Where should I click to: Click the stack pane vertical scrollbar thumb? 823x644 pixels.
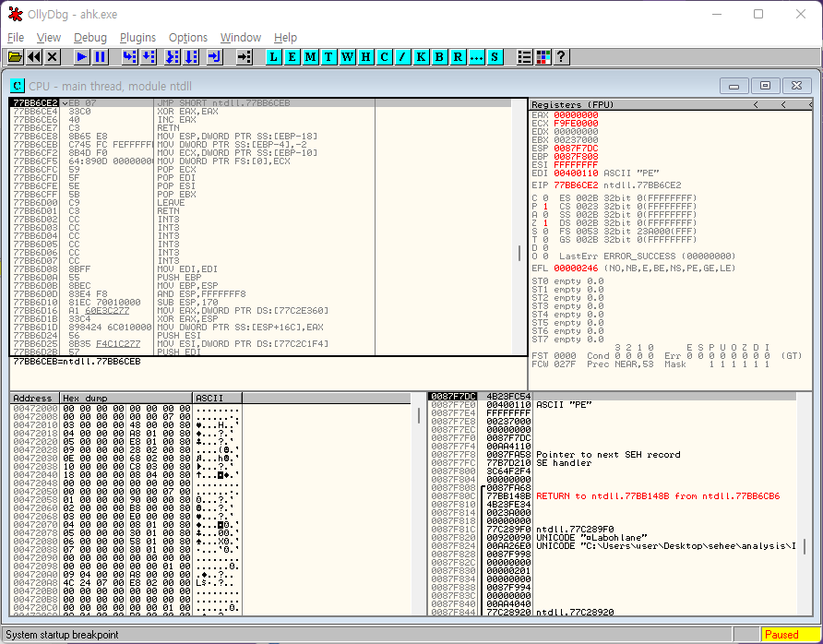(x=805, y=546)
